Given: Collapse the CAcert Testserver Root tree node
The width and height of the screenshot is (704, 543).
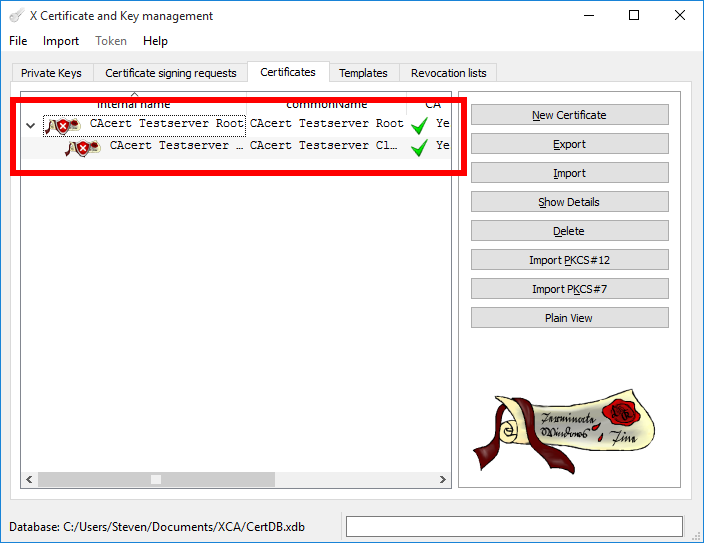Looking at the screenshot, I should click(30, 125).
